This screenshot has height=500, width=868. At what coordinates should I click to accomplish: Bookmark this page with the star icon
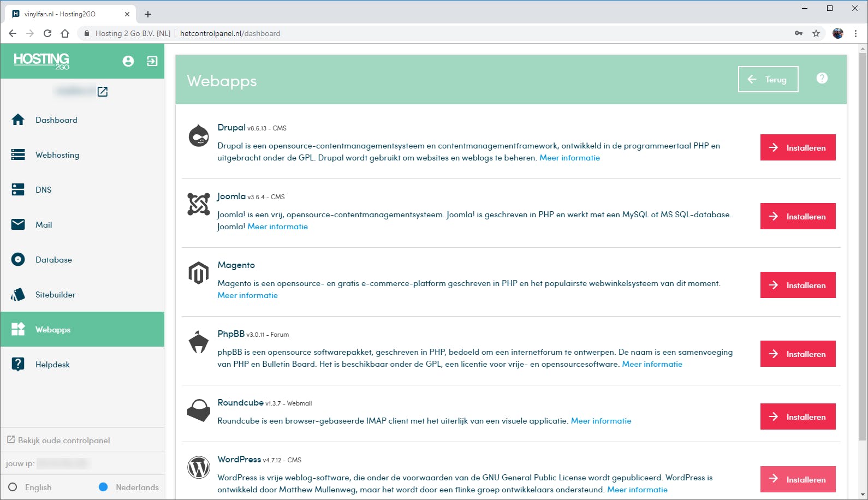click(816, 33)
